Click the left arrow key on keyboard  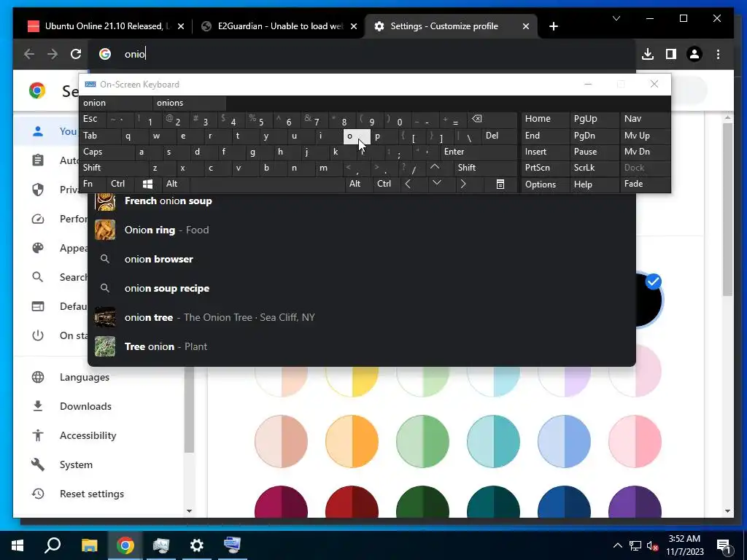click(408, 184)
